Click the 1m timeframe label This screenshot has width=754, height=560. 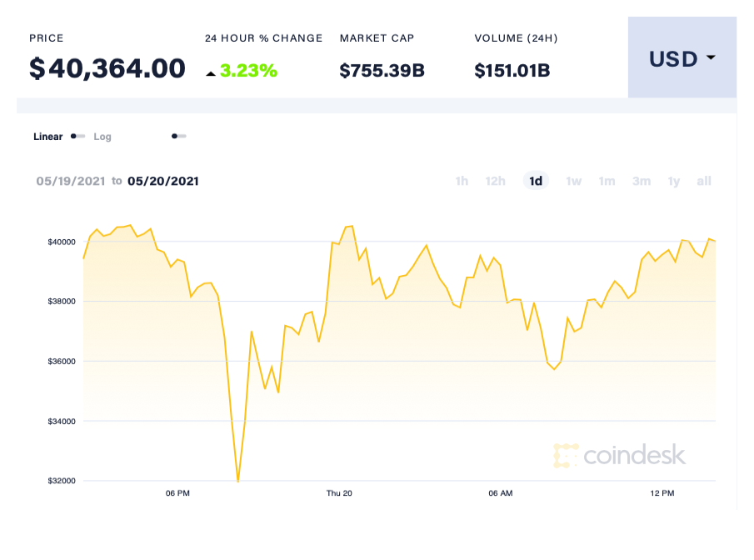[607, 181]
